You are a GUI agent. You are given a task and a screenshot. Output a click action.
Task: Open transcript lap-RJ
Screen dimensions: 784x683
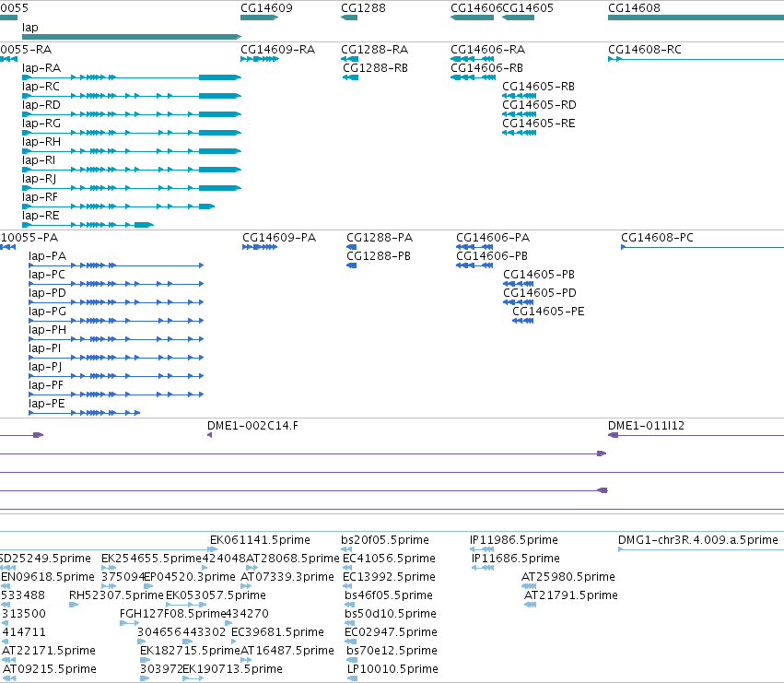[x=39, y=179]
